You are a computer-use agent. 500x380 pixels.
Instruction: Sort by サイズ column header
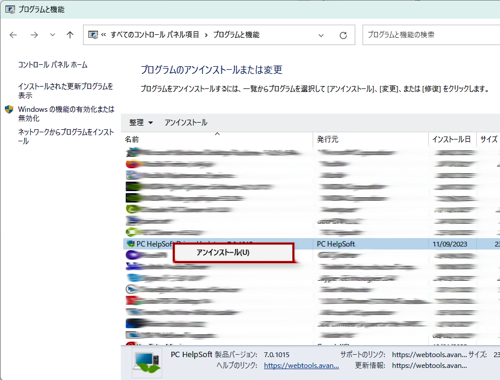click(x=489, y=139)
